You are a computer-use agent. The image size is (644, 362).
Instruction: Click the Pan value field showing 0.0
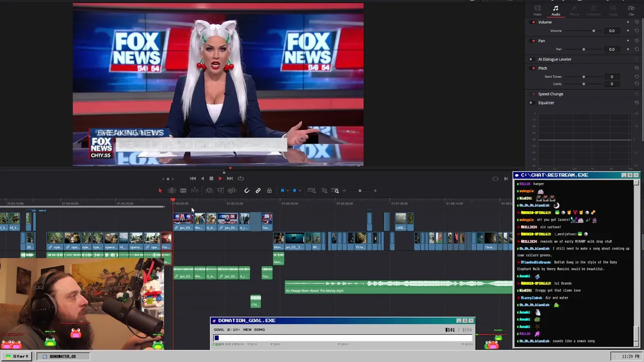(x=612, y=49)
